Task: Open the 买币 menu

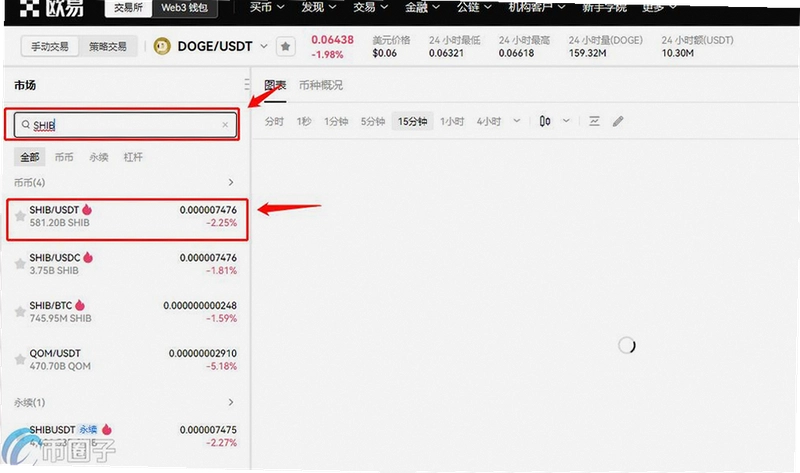Action: click(266, 7)
